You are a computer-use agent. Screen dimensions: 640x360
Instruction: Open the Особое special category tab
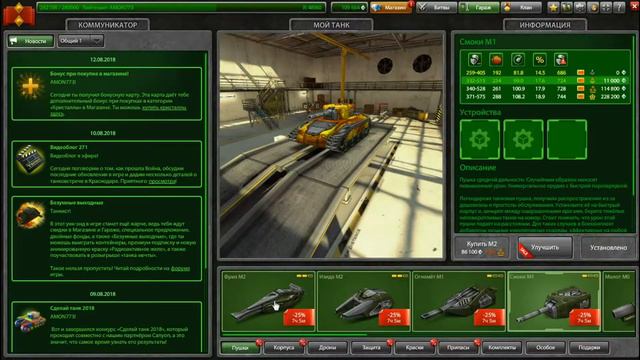pos(545,347)
